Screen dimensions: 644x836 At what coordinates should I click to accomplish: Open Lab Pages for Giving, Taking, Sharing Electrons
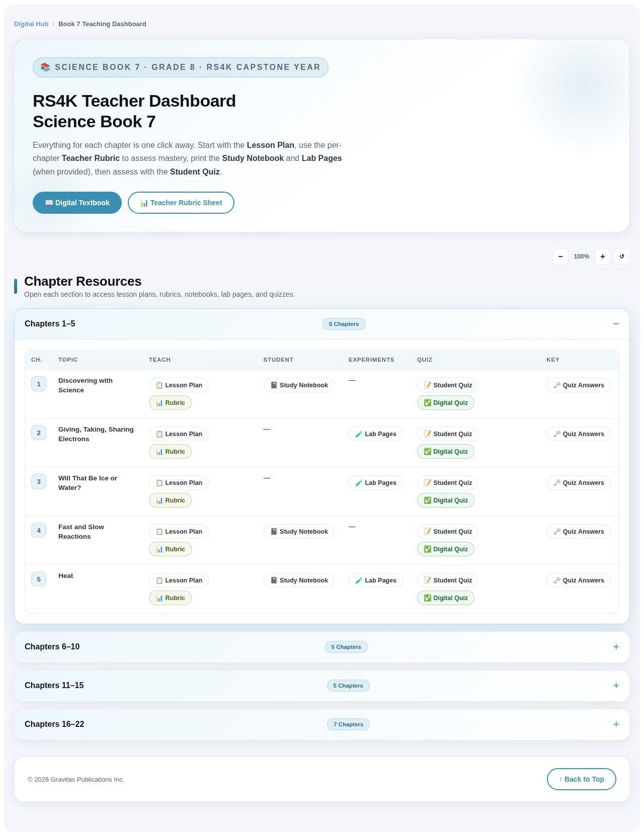376,434
